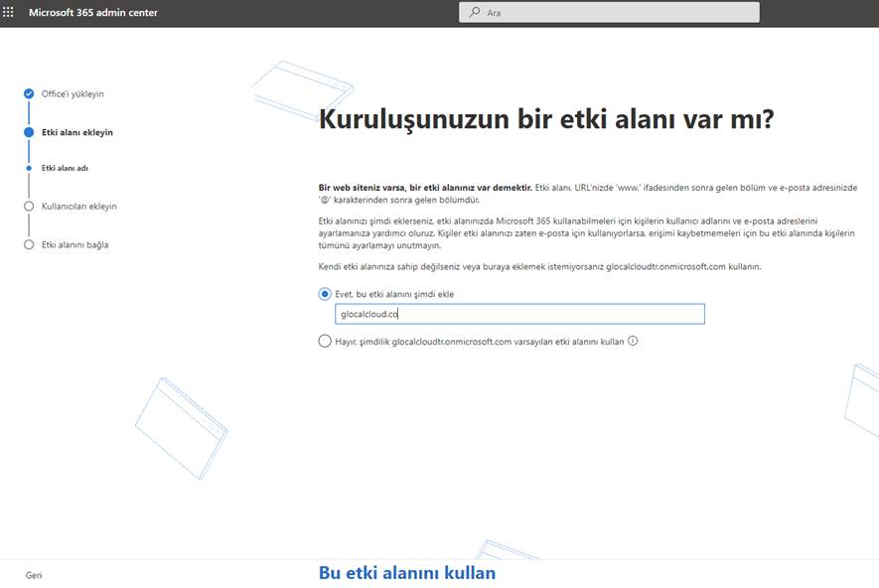Jump to the "Etki alanını bağla" step label
The width and height of the screenshot is (879, 588).
75,244
